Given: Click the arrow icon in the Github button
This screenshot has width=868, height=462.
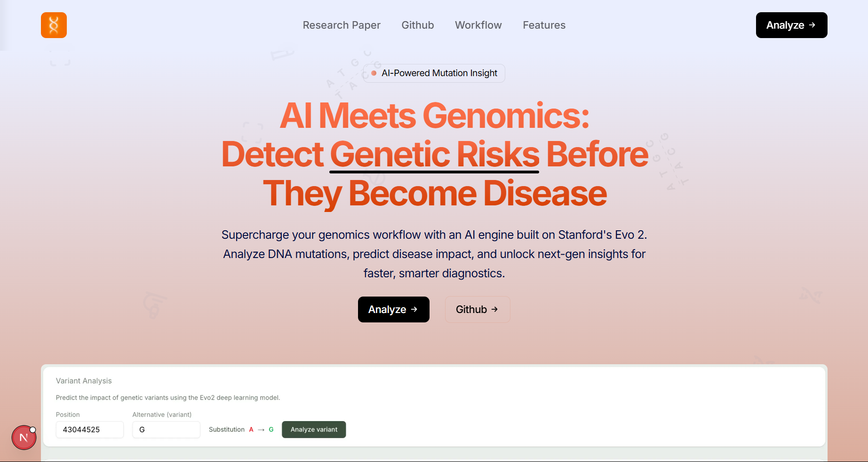Looking at the screenshot, I should pyautogui.click(x=494, y=309).
